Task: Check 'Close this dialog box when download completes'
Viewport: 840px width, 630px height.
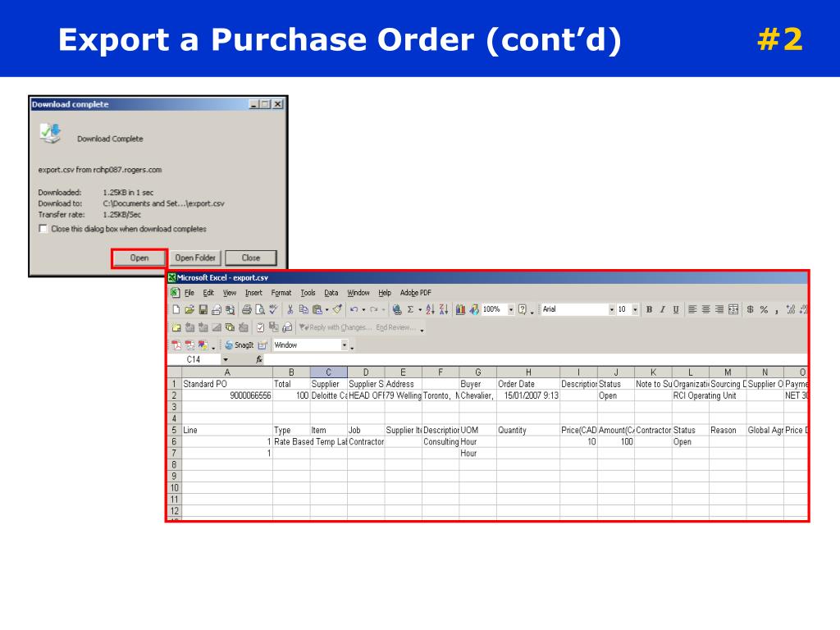Action: point(43,229)
